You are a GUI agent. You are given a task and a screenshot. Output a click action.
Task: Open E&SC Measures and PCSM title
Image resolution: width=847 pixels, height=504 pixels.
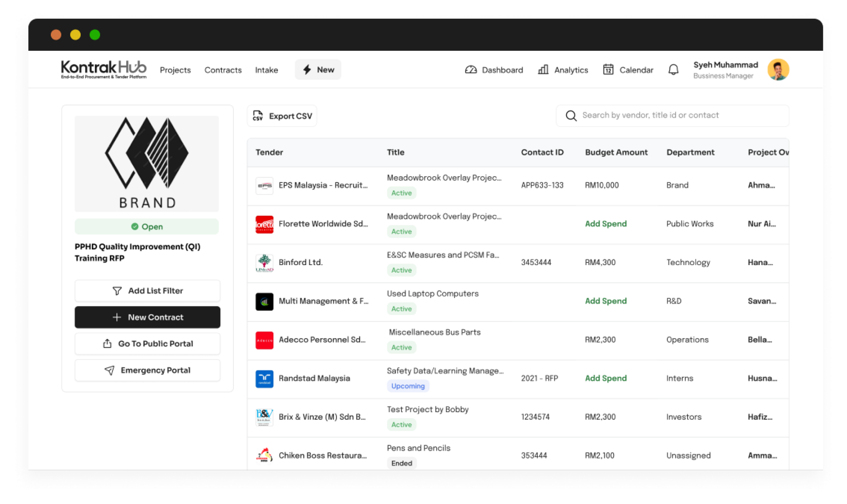point(443,255)
